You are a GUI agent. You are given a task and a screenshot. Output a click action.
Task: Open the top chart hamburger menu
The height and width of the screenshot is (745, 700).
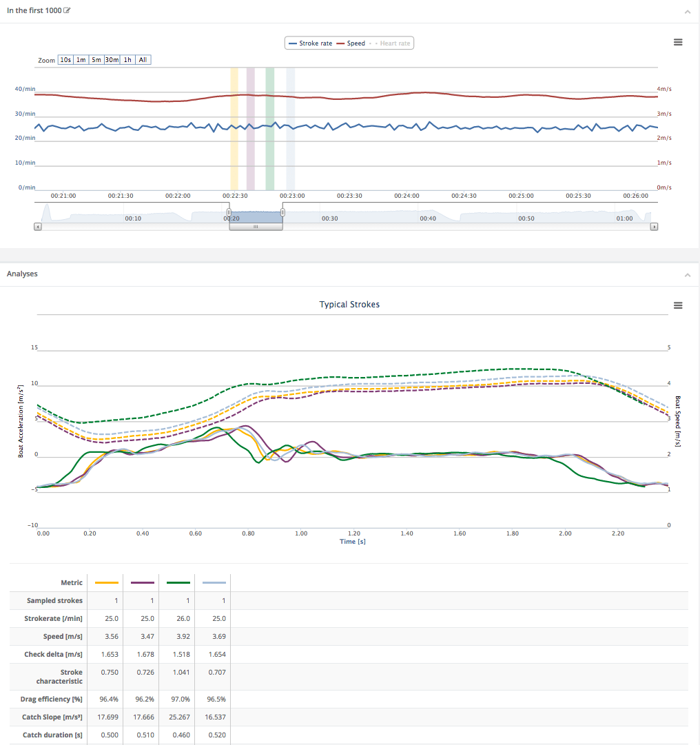[678, 42]
